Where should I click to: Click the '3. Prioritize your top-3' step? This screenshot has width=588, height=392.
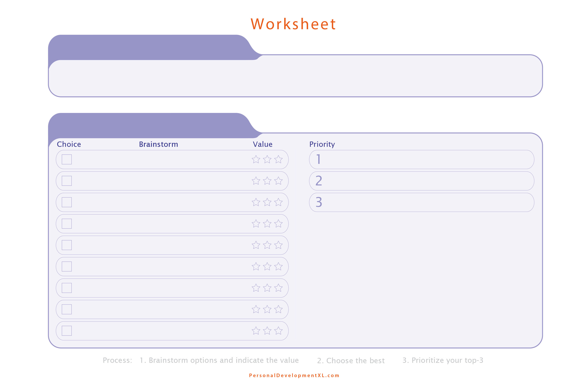pyautogui.click(x=443, y=360)
